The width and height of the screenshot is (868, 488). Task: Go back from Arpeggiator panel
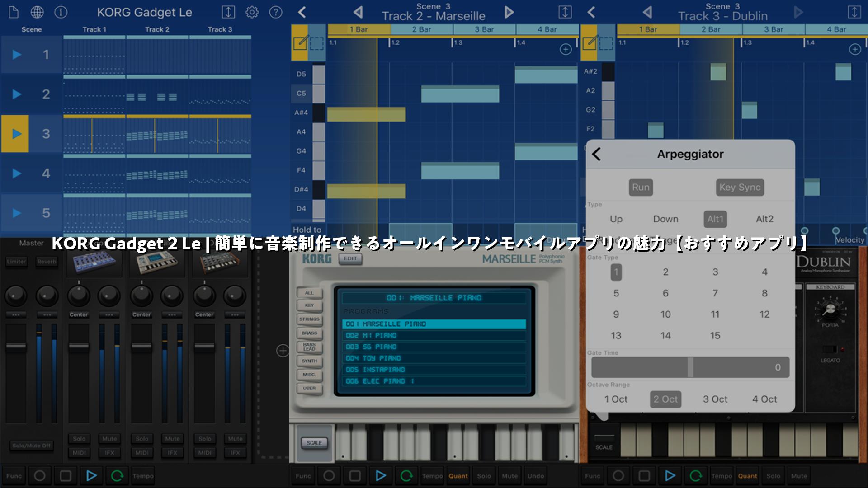pos(596,154)
